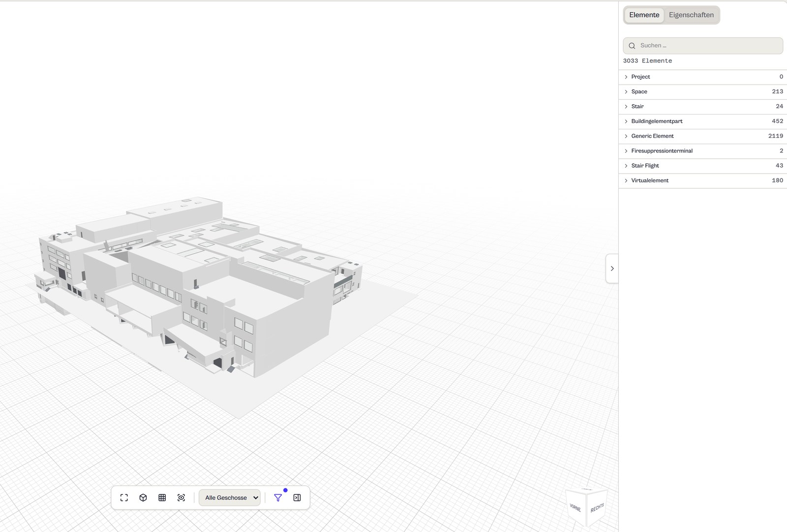Toggle the side panel icon in toolbar
The image size is (787, 532).
click(297, 498)
